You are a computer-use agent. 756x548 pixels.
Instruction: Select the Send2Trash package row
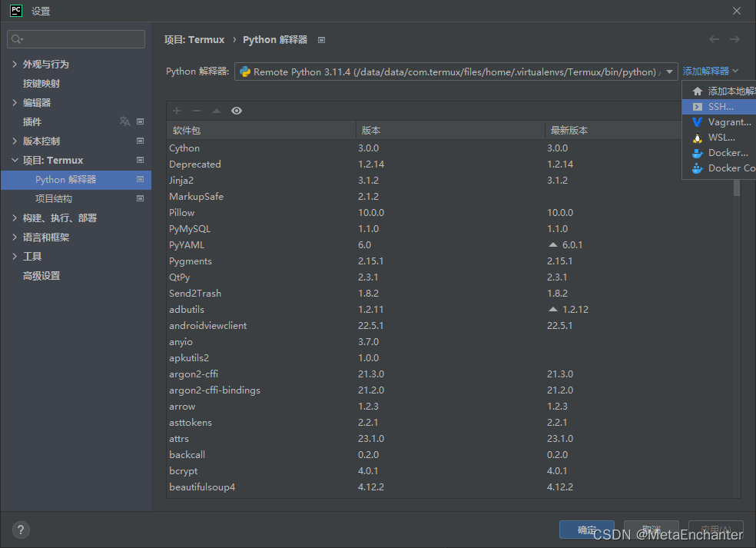tap(450, 294)
